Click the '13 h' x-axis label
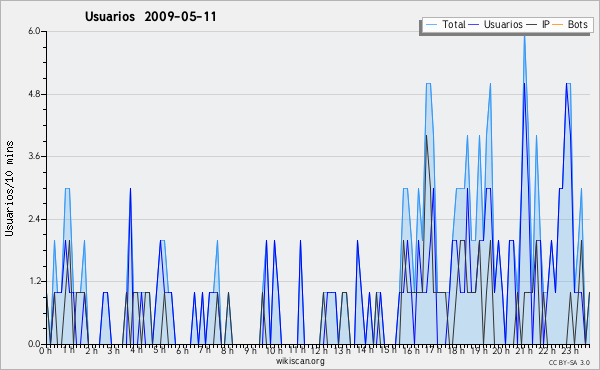Image resolution: width=600 pixels, height=370 pixels. 342,350
